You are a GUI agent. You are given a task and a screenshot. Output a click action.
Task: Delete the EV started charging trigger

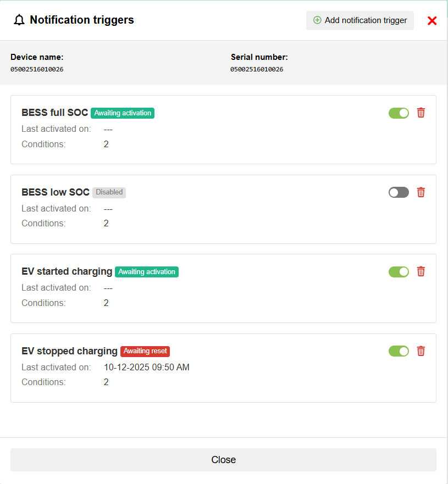(421, 271)
